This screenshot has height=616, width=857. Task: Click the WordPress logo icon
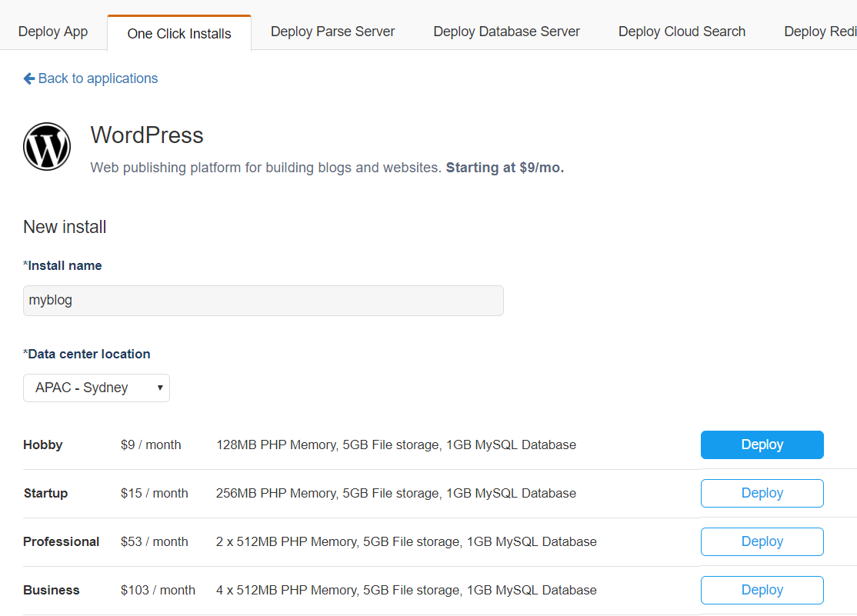pos(47,146)
